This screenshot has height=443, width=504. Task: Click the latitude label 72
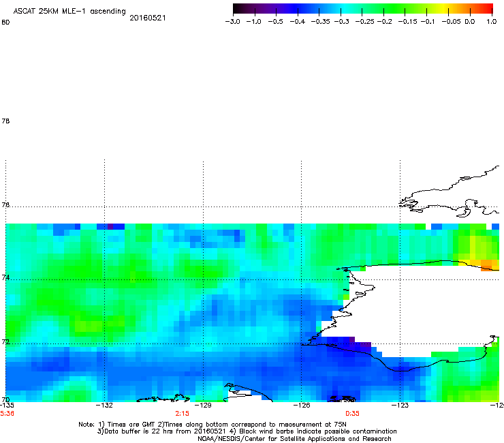coord(5,341)
